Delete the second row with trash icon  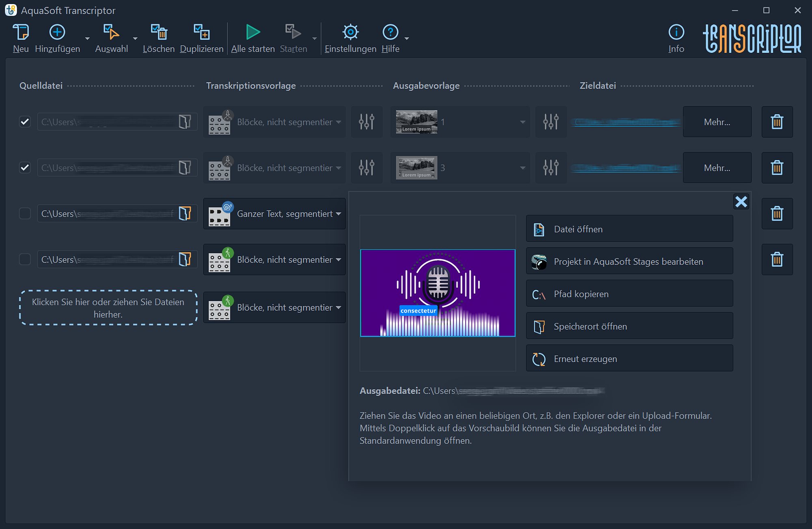(x=777, y=167)
